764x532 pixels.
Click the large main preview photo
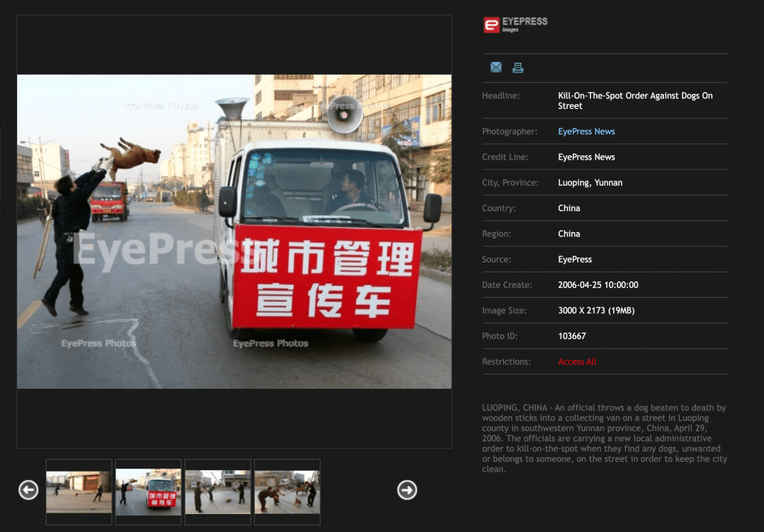(x=234, y=231)
